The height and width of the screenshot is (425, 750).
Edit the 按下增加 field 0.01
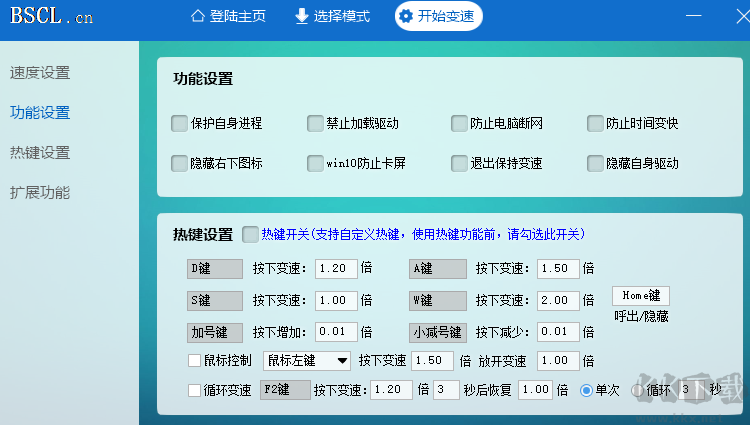tap(336, 332)
